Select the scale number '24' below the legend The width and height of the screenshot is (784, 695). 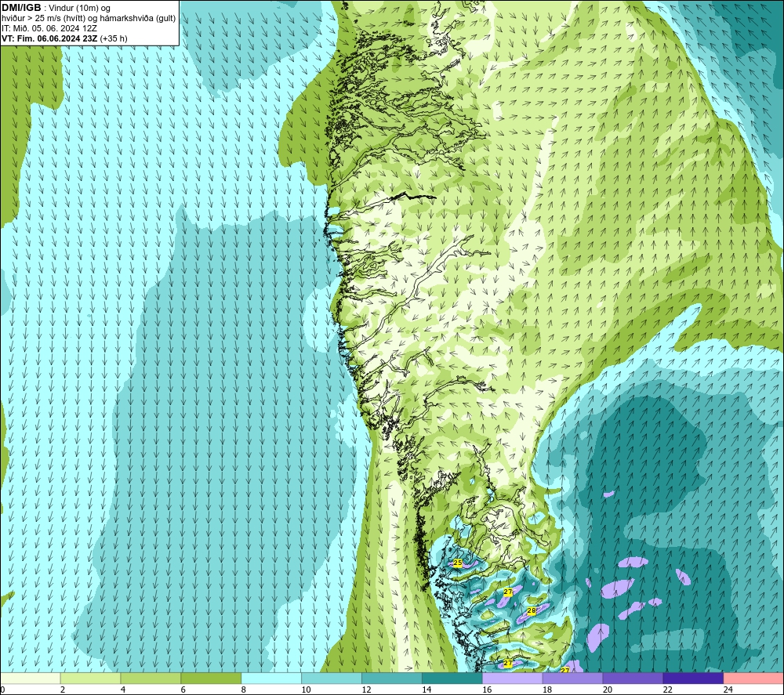pyautogui.click(x=728, y=690)
